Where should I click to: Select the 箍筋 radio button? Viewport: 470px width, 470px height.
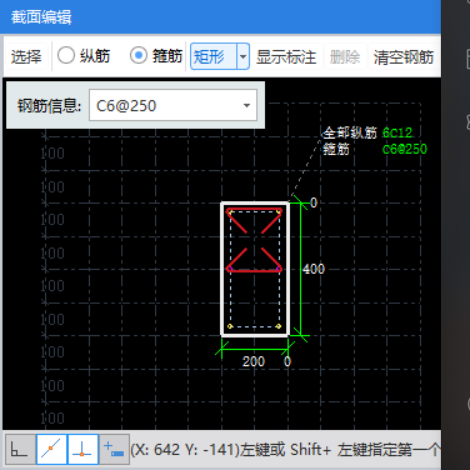click(138, 55)
